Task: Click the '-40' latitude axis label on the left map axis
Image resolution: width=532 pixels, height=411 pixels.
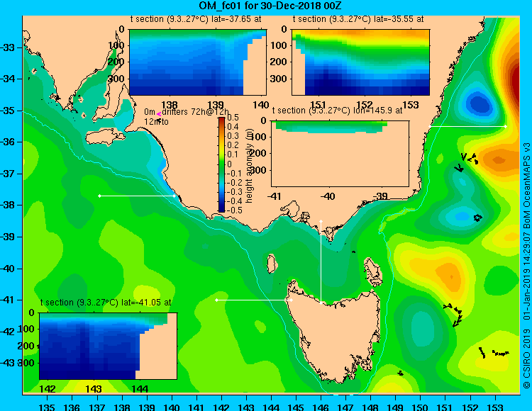Action: (x=8, y=269)
